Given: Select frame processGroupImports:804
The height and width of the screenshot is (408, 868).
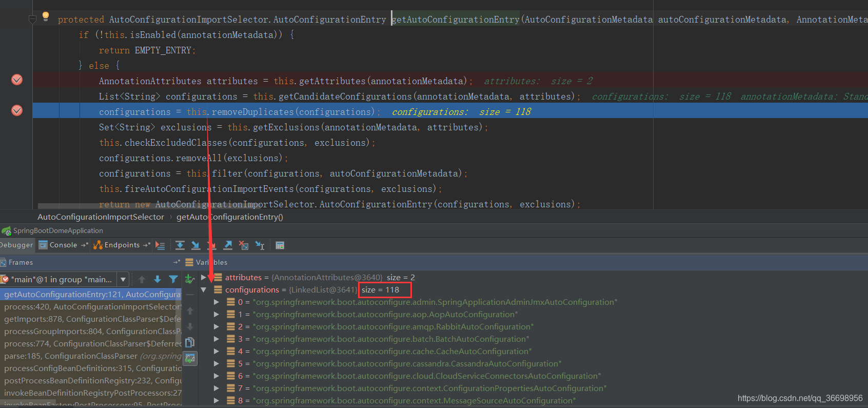Looking at the screenshot, I should pyautogui.click(x=91, y=332).
